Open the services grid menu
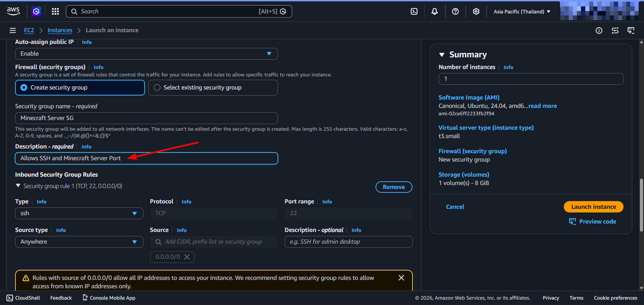644x305 pixels. [55, 11]
